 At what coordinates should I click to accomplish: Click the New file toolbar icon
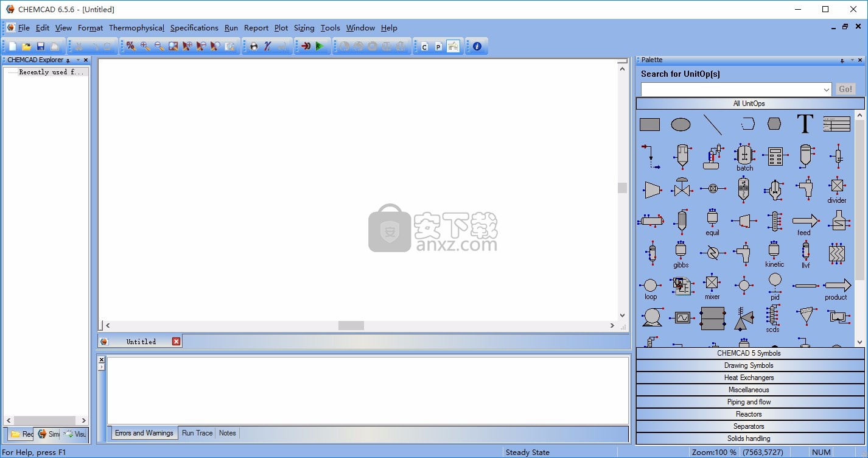tap(13, 46)
